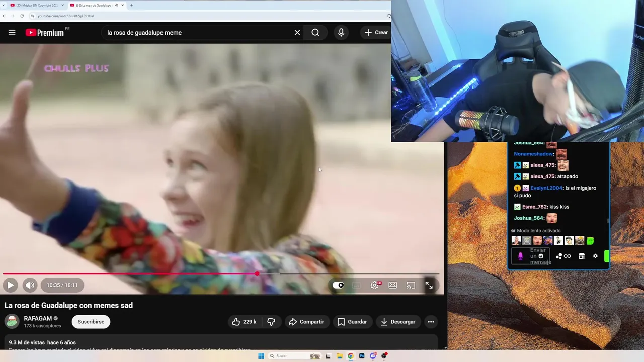Screen dimensions: 644x362
Task: Open player settings gear
Action: point(375,285)
